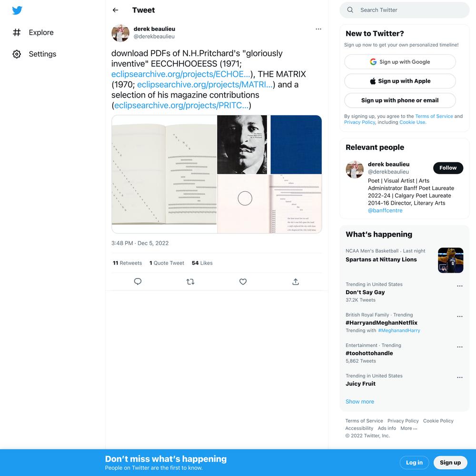This screenshot has height=476, width=476.
Task: Open options for Don't Say Gay trend
Action: click(460, 286)
